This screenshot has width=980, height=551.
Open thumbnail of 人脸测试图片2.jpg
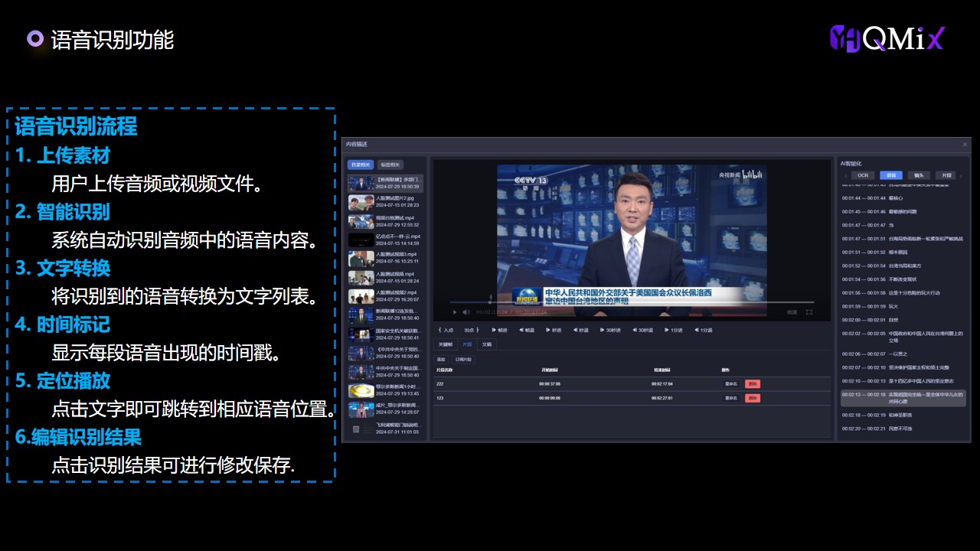coord(361,202)
